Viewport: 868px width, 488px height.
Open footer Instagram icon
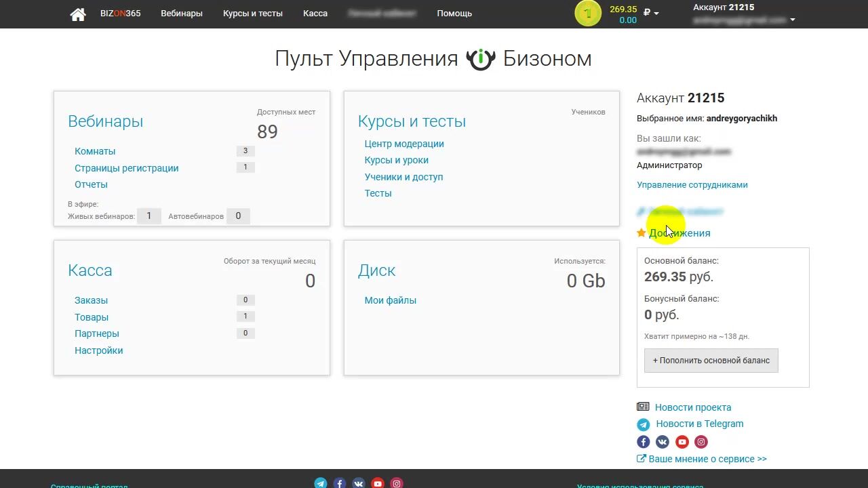pyautogui.click(x=397, y=483)
